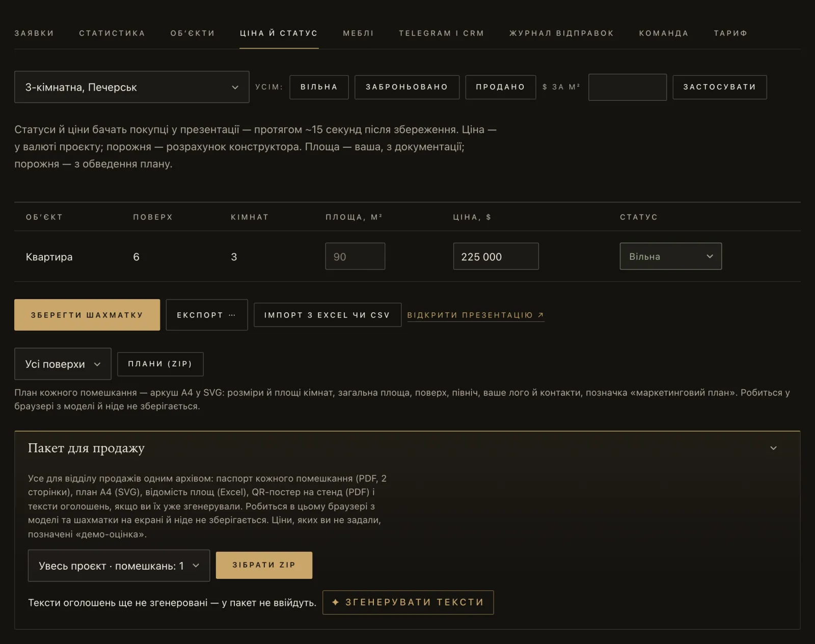Download ПЛАНИ (ZIP)
Image resolution: width=815 pixels, height=644 pixels.
pyautogui.click(x=160, y=364)
